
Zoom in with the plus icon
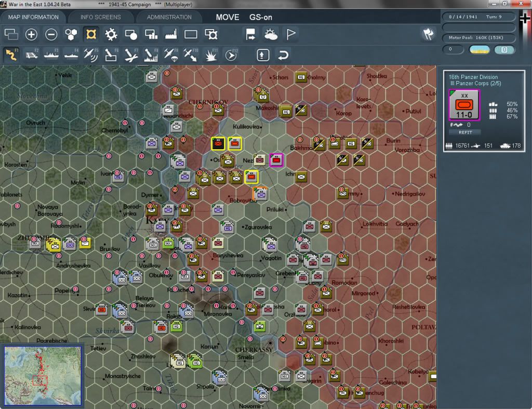[31, 34]
